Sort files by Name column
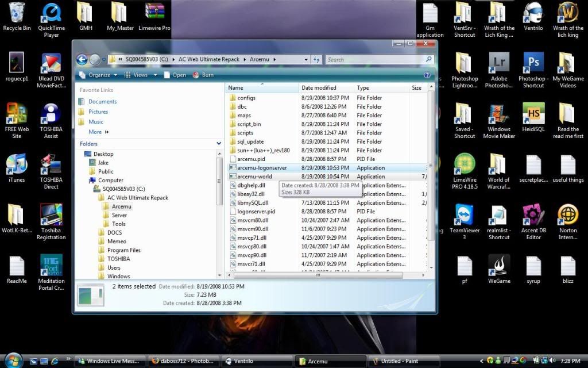Viewport: 588px width, 368px height. 262,88
